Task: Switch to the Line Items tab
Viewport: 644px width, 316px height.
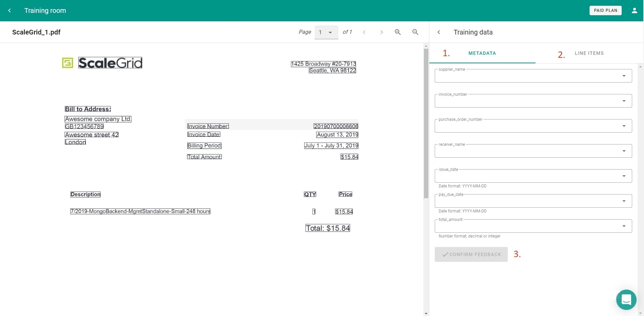Action: coord(589,53)
